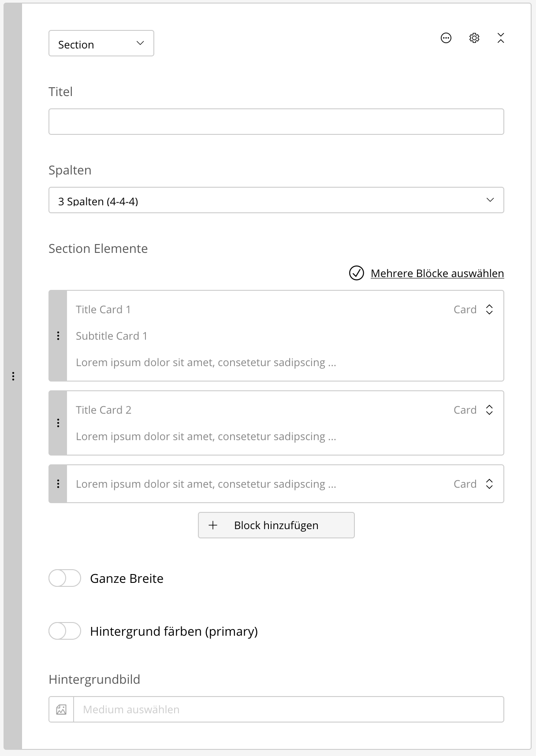Image resolution: width=536 pixels, height=756 pixels.
Task: Toggle Hintergrund färben (primary) on
Action: [x=65, y=631]
